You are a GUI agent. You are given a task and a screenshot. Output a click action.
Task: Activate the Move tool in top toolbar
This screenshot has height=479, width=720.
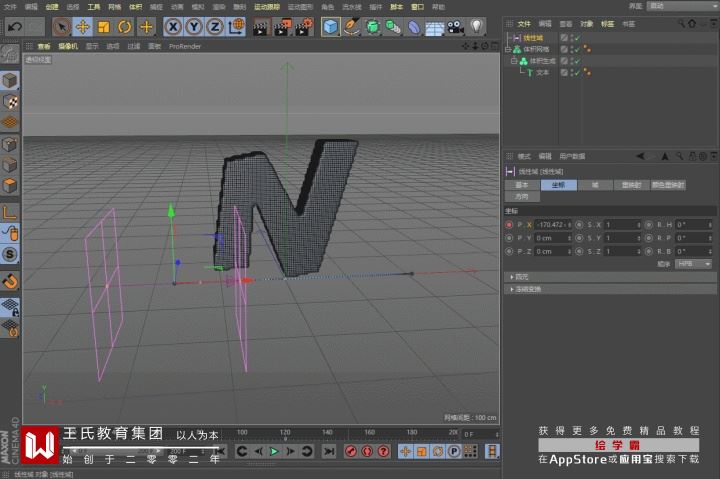pyautogui.click(x=83, y=27)
